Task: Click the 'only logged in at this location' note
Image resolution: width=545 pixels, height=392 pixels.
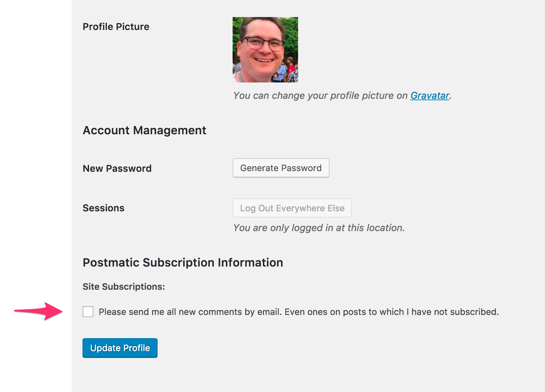Action: (x=319, y=228)
